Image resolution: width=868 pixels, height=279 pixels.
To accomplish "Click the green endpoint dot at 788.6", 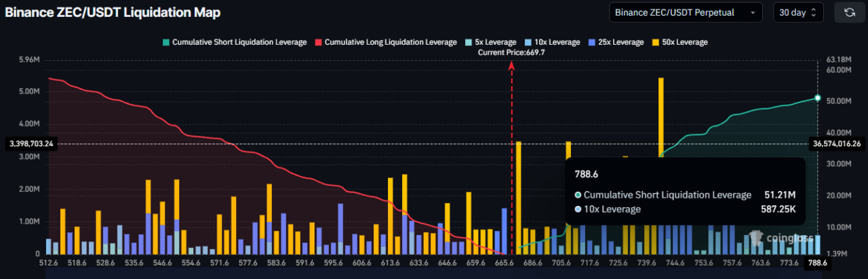I will coord(817,98).
